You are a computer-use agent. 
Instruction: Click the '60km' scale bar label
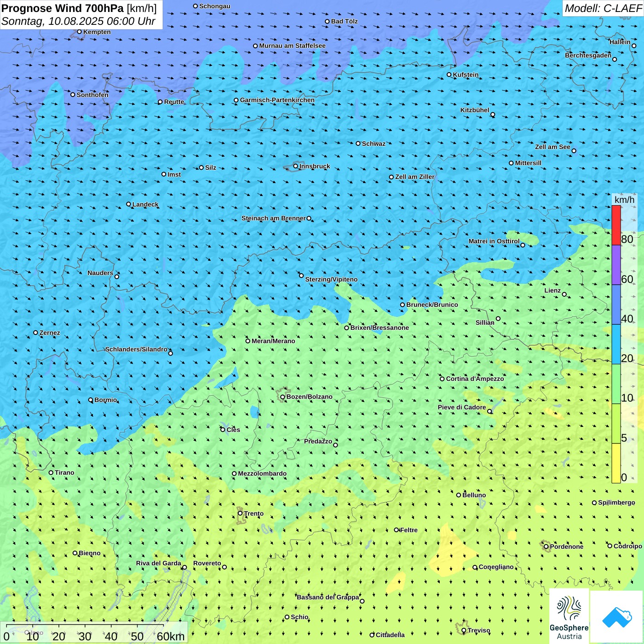pos(171,636)
